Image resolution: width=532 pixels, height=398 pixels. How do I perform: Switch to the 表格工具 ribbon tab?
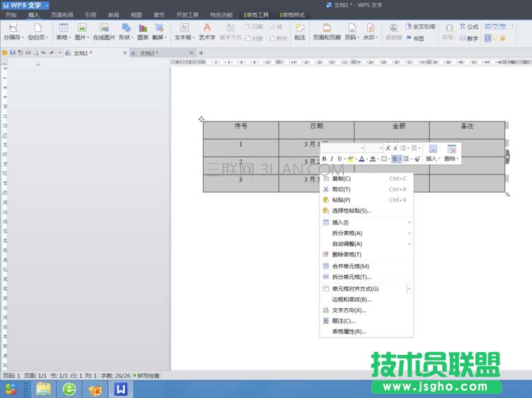[x=257, y=15]
